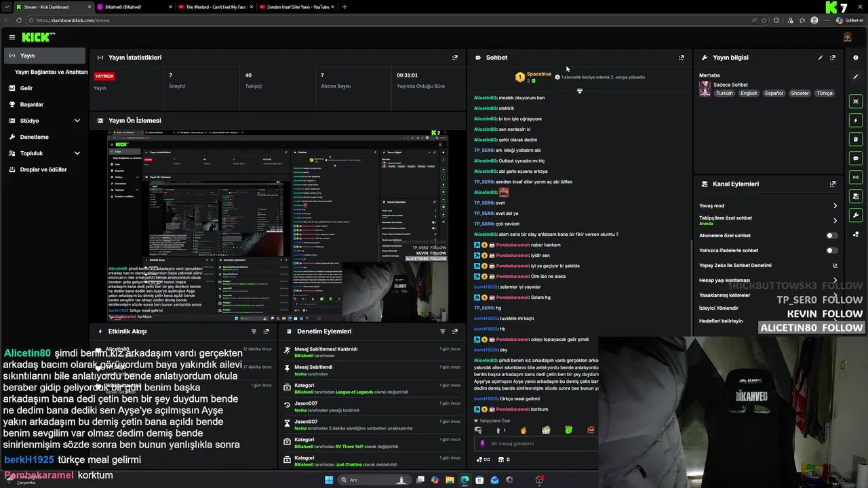Open Yavaş mod settings

[768, 205]
